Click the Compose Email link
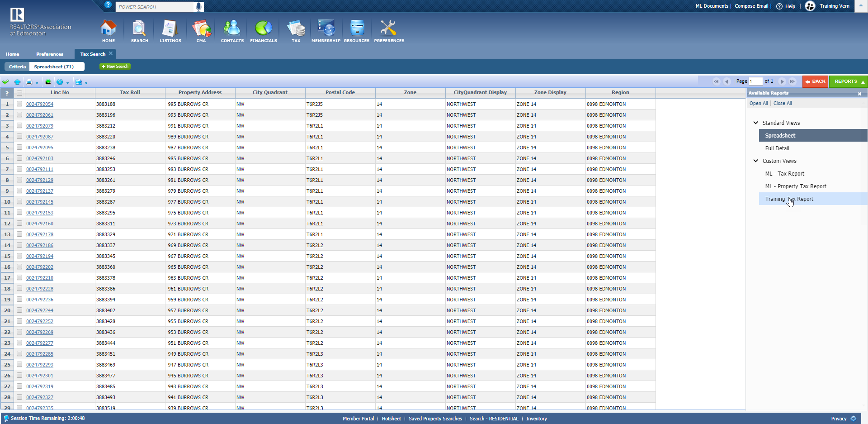Screen dimensions: 868x424 point(751,6)
